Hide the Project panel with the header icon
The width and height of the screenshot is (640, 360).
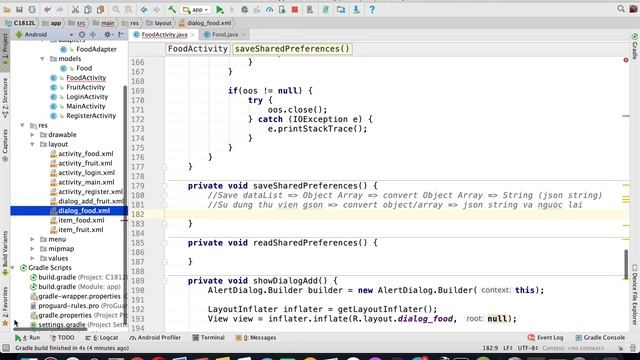(120, 35)
